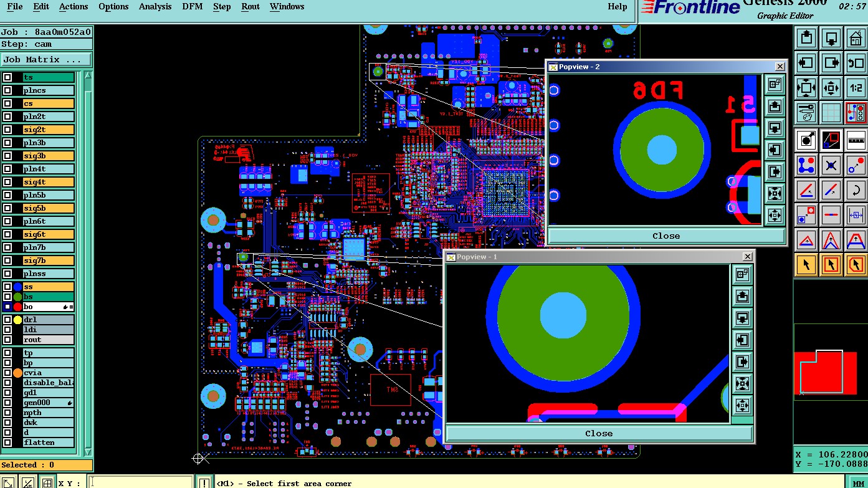
Task: Click Close button in Popview - 1
Action: tap(599, 433)
